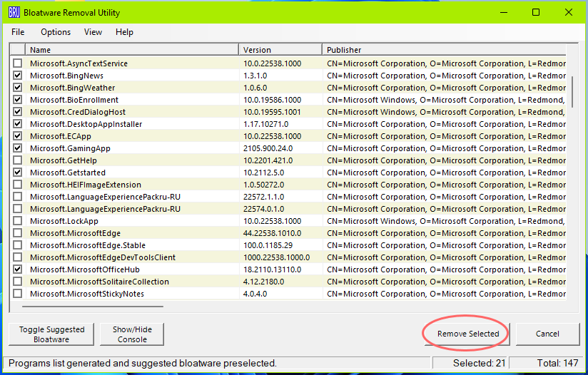Image resolution: width=588 pixels, height=375 pixels.
Task: Open the Options menu
Action: [56, 32]
